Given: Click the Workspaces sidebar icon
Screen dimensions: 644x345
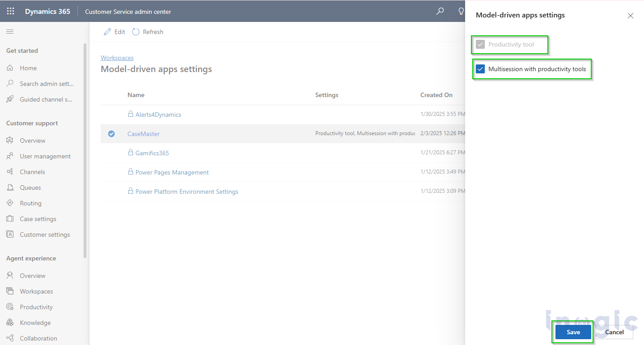Looking at the screenshot, I should 10,291.
